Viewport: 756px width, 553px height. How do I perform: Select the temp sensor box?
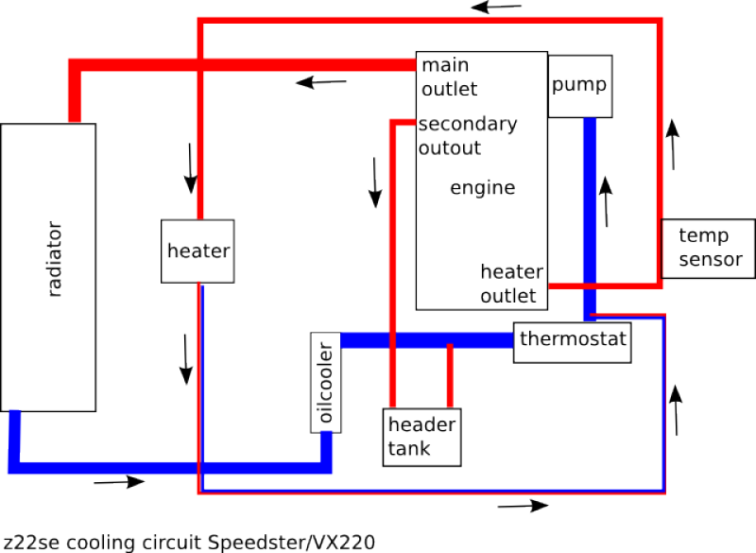click(x=708, y=248)
